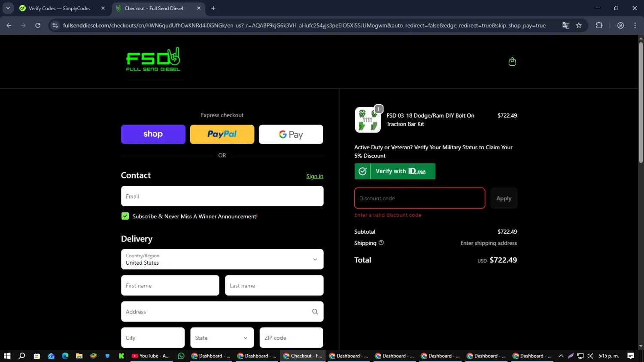This screenshot has width=644, height=362.
Task: Open Microsoft Store from taskbar
Action: pos(37,356)
